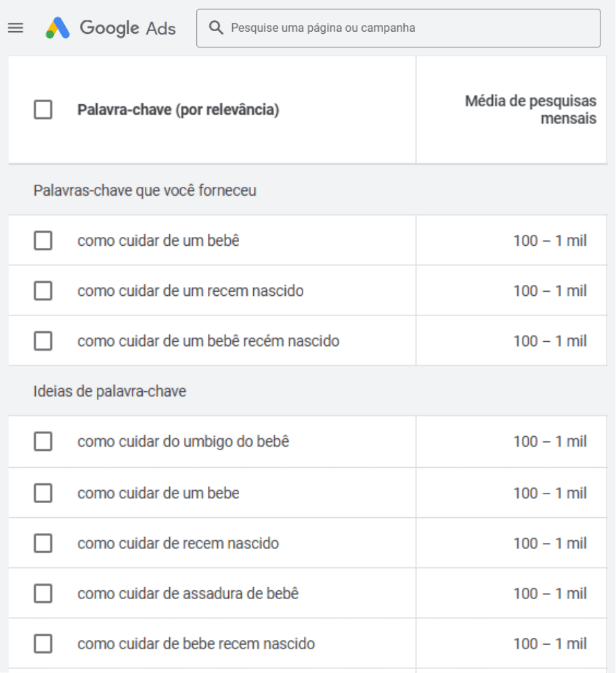Open the hamburger navigation menu

coord(16,28)
